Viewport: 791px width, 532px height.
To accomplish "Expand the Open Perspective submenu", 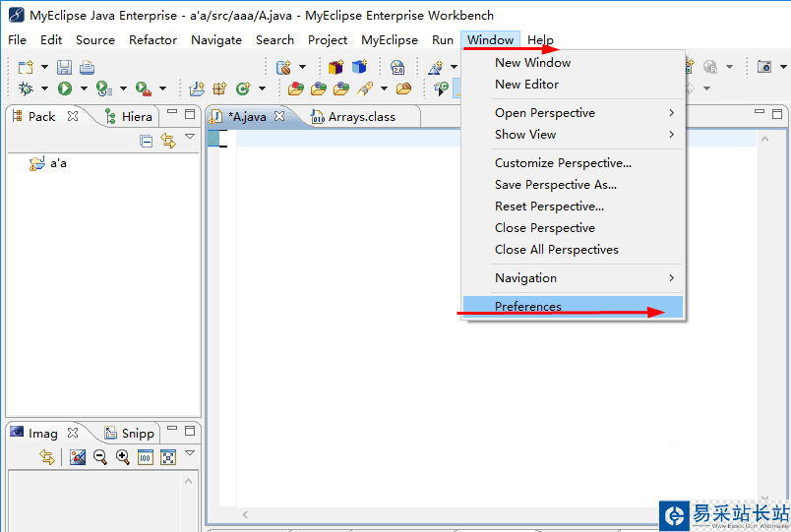I will (x=573, y=113).
